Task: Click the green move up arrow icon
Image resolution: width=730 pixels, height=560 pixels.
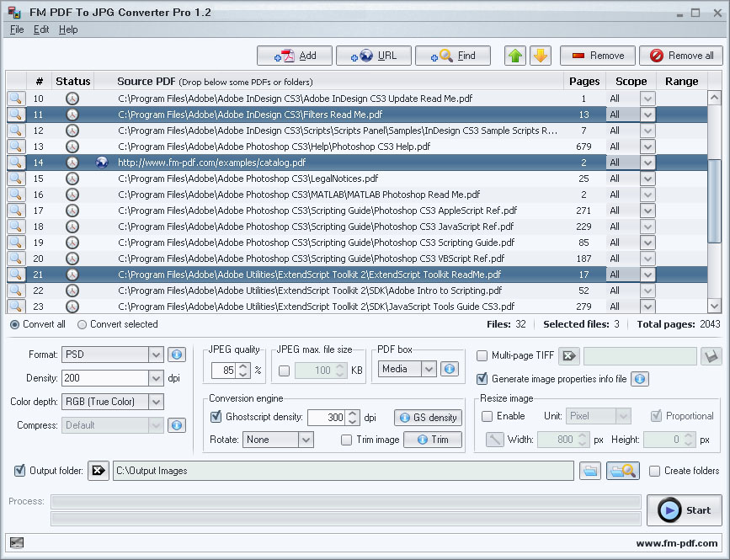Action: 515,56
